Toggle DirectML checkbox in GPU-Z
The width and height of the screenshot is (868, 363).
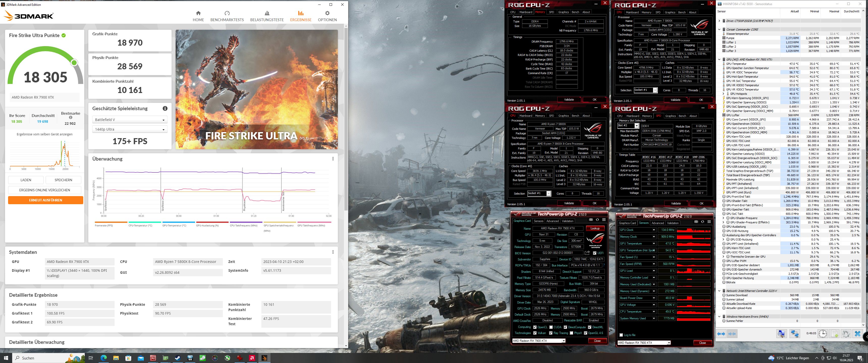(x=590, y=327)
